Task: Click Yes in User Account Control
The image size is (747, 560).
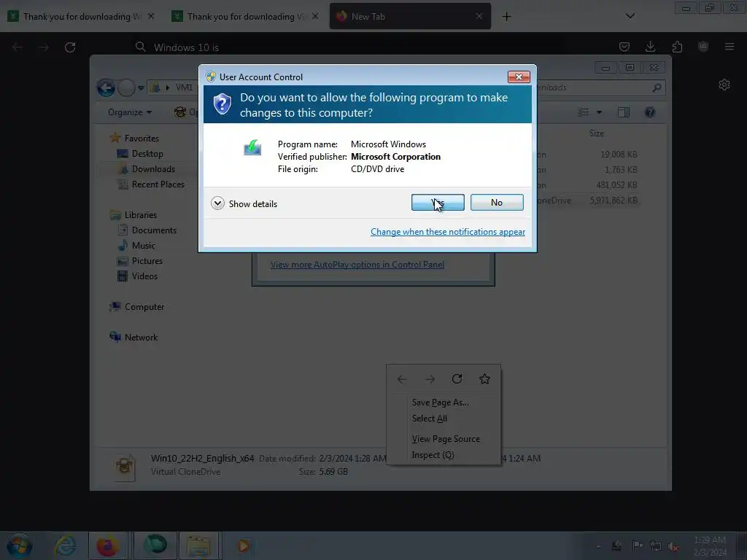Action: coord(438,203)
